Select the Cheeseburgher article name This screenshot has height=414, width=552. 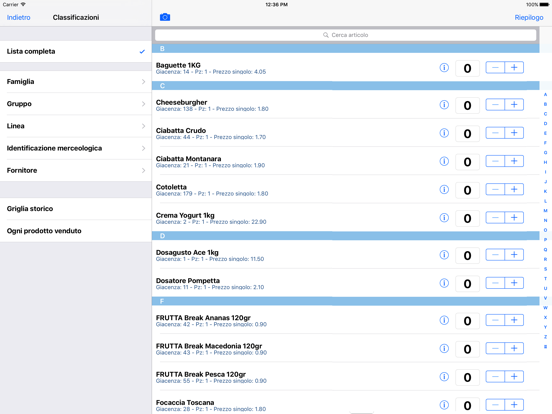(x=181, y=102)
